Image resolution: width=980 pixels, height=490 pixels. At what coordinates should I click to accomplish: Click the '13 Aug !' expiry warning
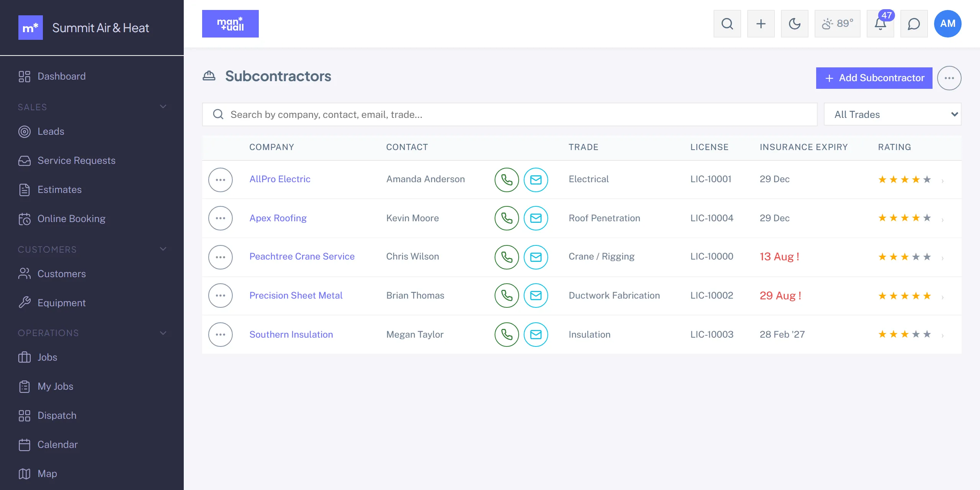pyautogui.click(x=779, y=256)
